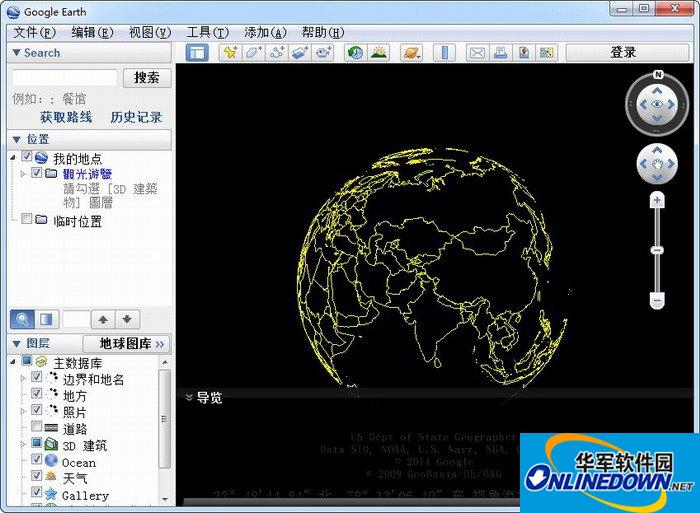This screenshot has width=700, height=513.
Task: Toggle the 边界和地名 layer checkbox
Action: (37, 377)
